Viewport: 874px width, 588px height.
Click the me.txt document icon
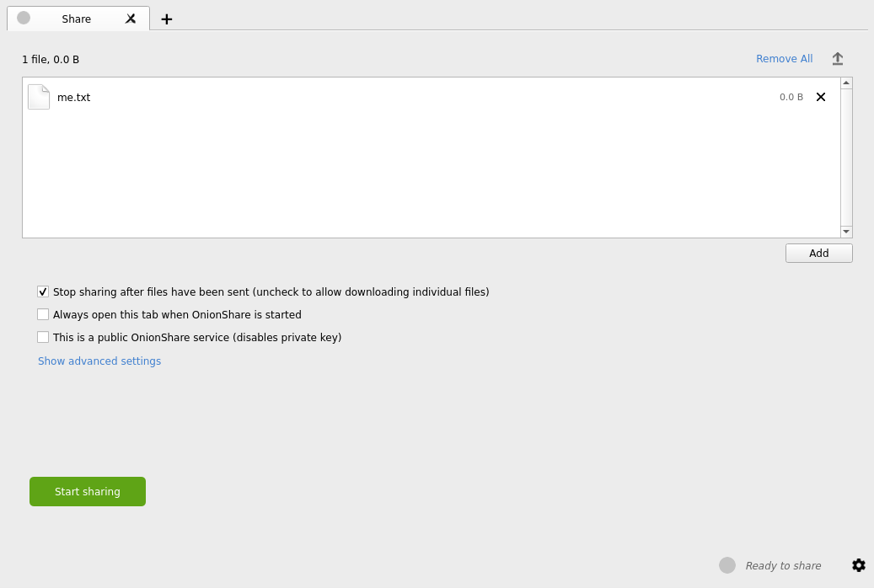point(39,97)
